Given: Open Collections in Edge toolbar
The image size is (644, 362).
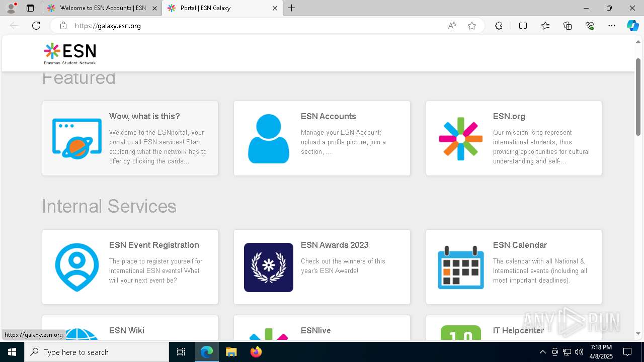Looking at the screenshot, I should tap(568, 26).
